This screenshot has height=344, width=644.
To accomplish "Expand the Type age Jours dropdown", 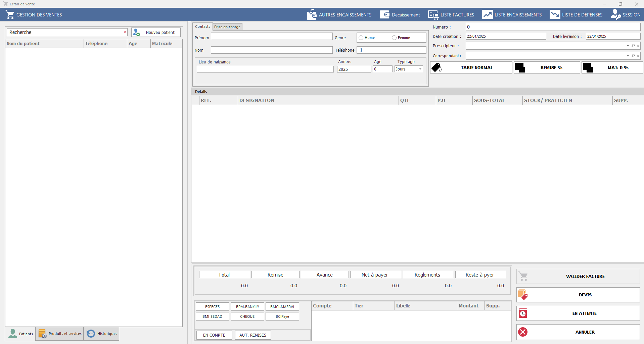I will tap(420, 69).
